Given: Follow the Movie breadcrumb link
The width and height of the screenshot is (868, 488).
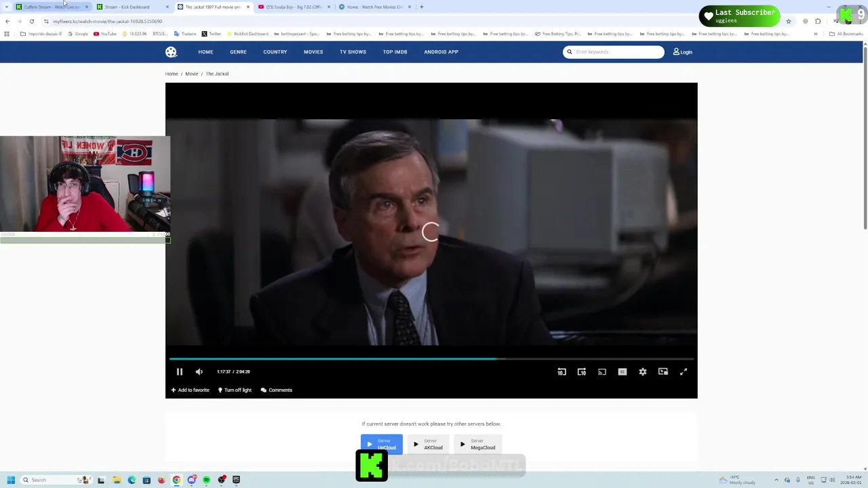Looking at the screenshot, I should pos(192,74).
